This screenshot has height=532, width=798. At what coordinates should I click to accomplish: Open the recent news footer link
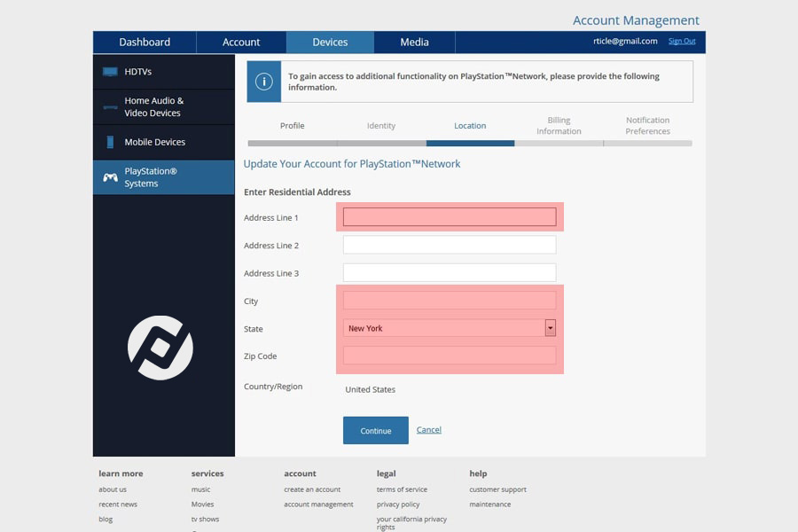point(118,504)
